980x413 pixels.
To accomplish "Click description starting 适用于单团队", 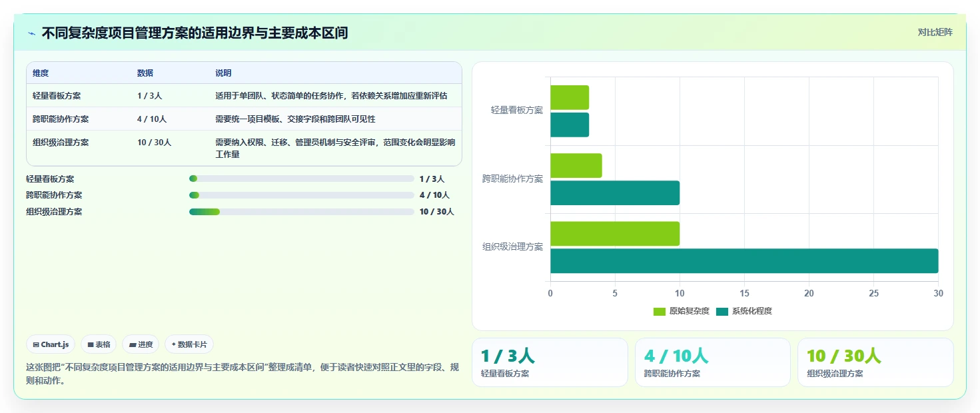I will pos(331,95).
